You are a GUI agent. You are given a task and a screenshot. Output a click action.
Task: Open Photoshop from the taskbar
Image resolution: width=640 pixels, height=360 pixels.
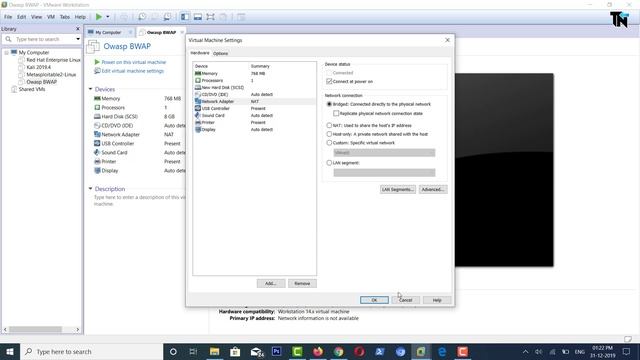(x=276, y=351)
